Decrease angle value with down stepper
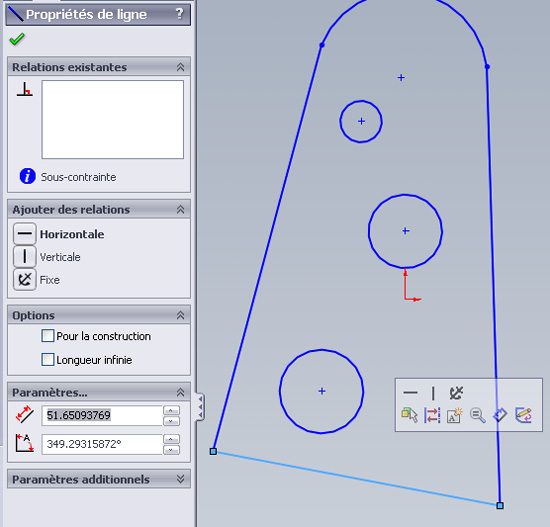Screen dimensions: 550x527 172,450
